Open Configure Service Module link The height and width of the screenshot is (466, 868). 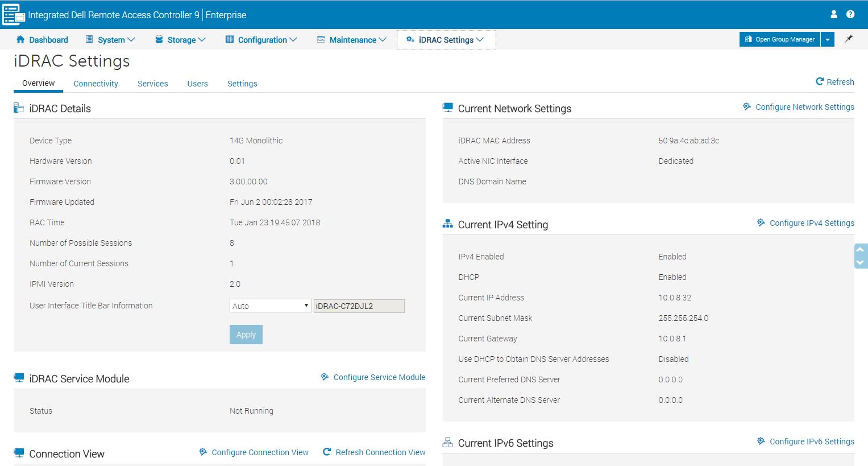(379, 377)
